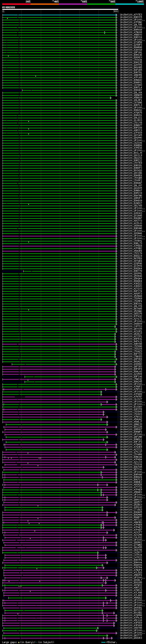Select hit UniRef100_C5XMP4
This screenshot has height=644, width=146.
(131, 301)
